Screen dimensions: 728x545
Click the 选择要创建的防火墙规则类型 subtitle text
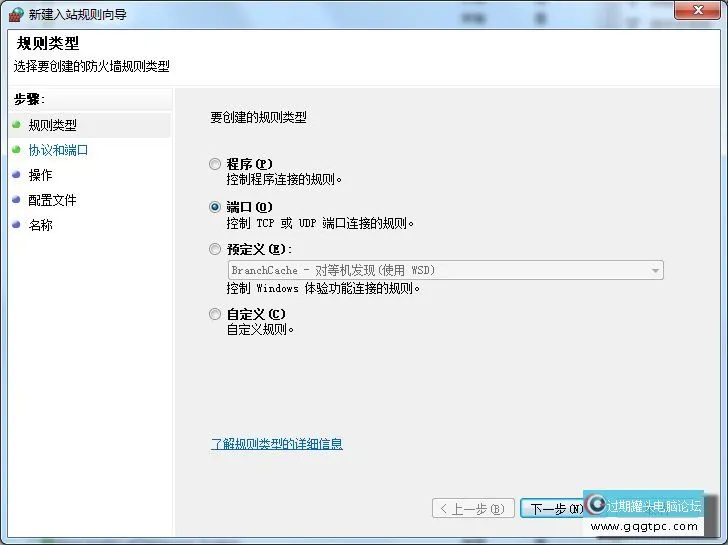tap(91, 66)
